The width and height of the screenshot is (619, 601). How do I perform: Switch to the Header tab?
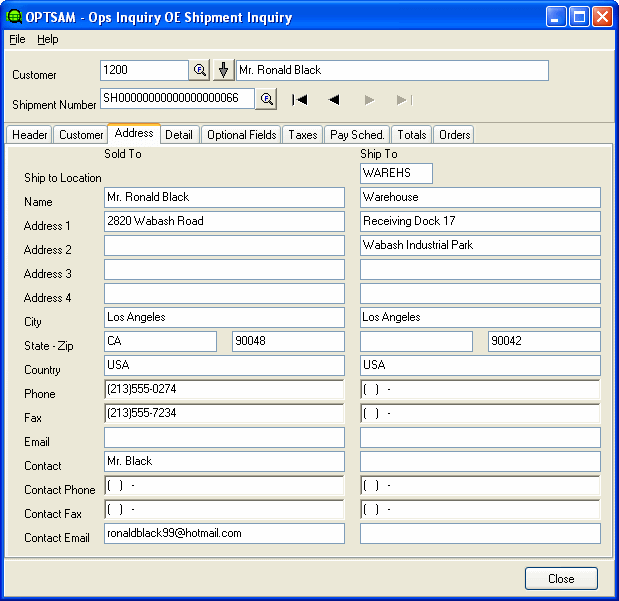coord(30,135)
